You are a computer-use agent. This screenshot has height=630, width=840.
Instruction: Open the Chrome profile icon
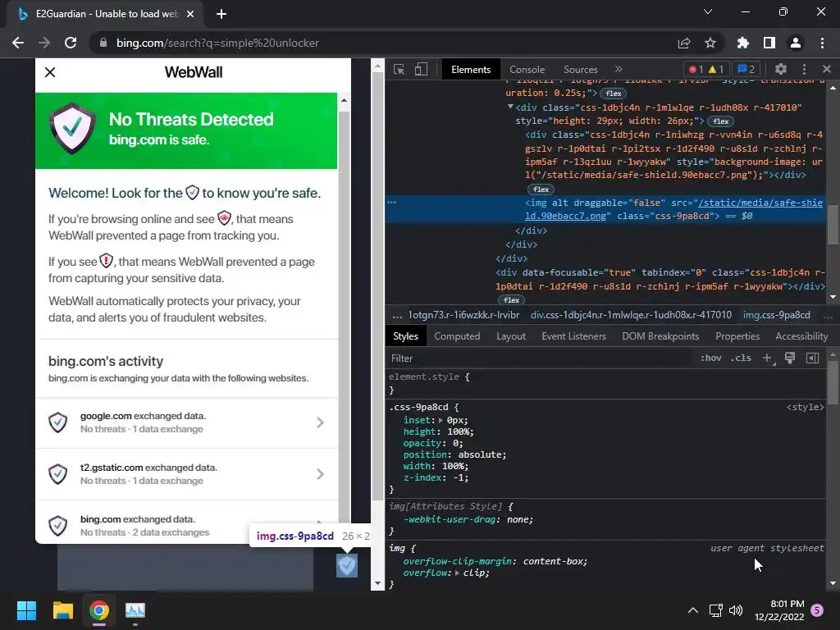pos(796,43)
